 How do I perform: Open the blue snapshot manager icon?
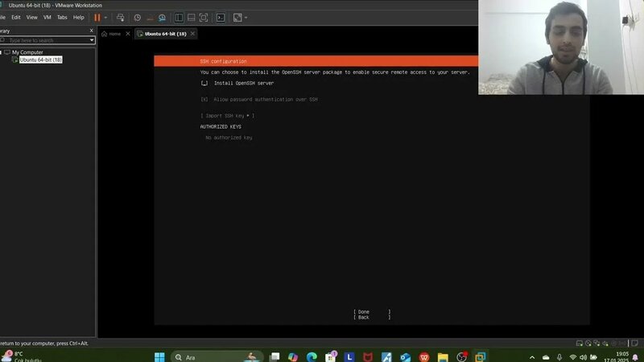162,18
